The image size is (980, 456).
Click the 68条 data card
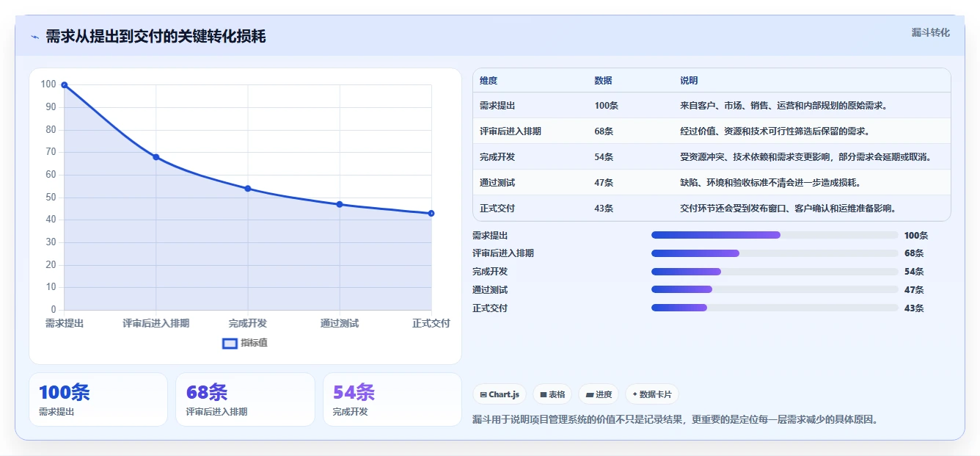coord(245,399)
